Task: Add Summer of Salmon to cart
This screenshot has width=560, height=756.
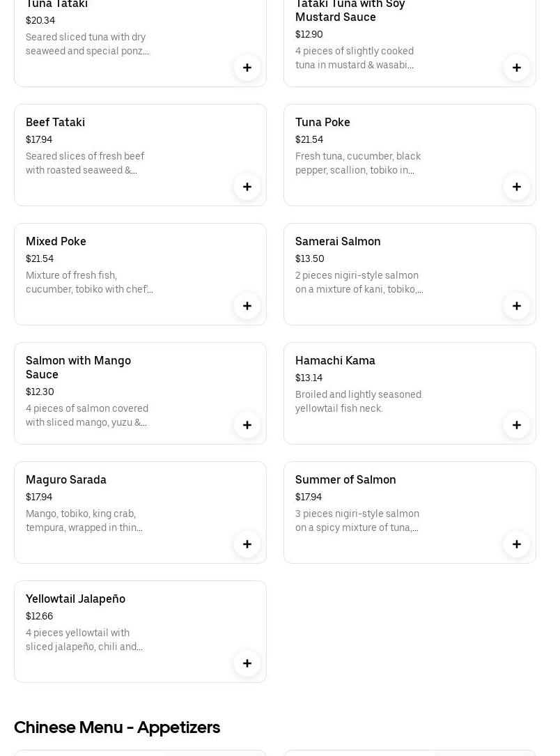Action: [517, 544]
